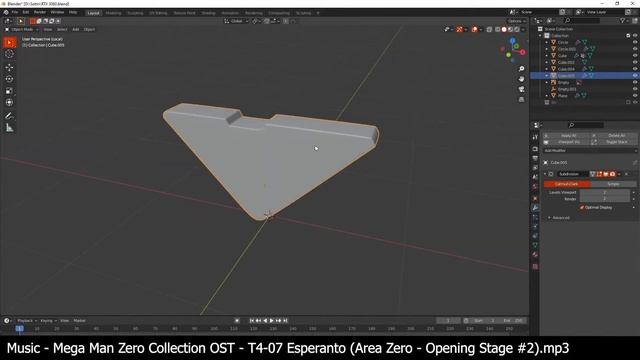Select the Cursor tool in the toolbar
Image resolution: width=640 pixels, height=360 pixels.
[9, 54]
